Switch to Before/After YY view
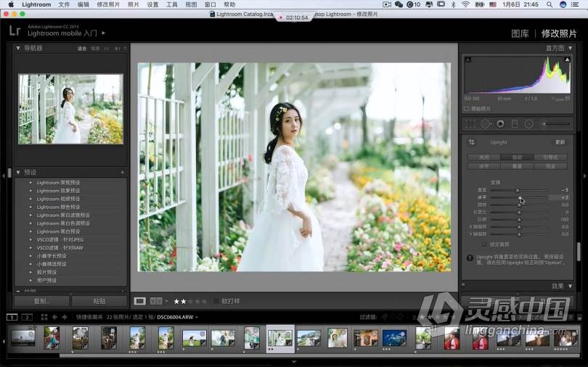Screen dimensions: 588x367 [156, 301]
